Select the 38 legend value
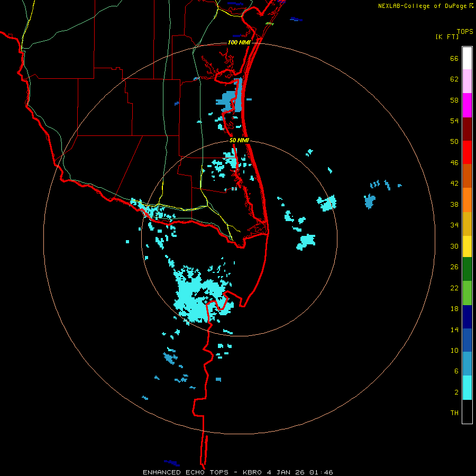This screenshot has width=476, height=476. tap(454, 204)
